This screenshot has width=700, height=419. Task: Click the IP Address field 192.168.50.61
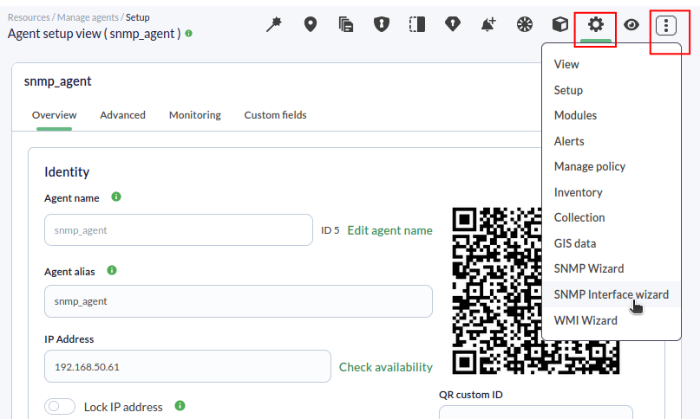coord(188,366)
